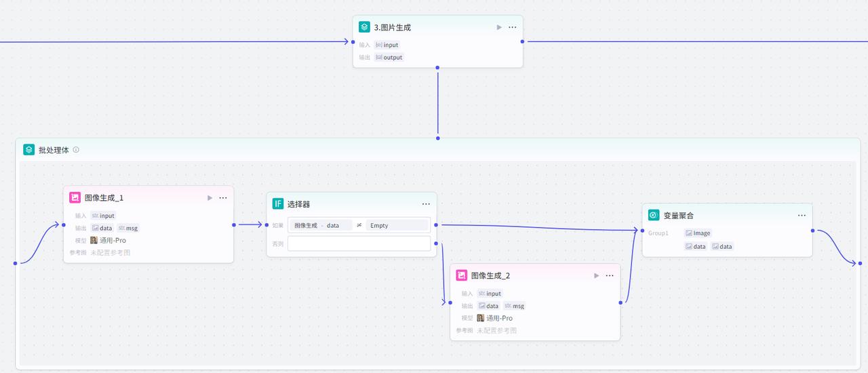Screen dimensions: 868x373
Task: Click the 批处理体 batch icon
Action: (x=29, y=150)
